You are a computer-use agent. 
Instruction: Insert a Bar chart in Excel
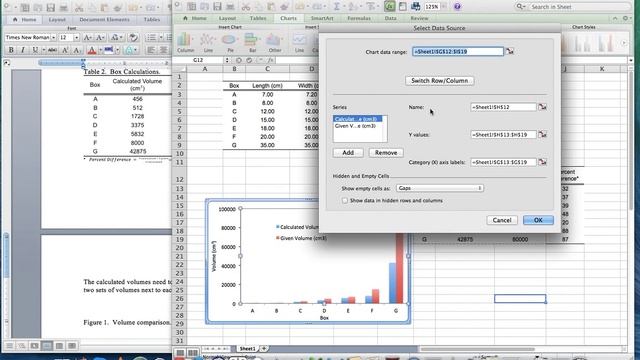(252, 43)
